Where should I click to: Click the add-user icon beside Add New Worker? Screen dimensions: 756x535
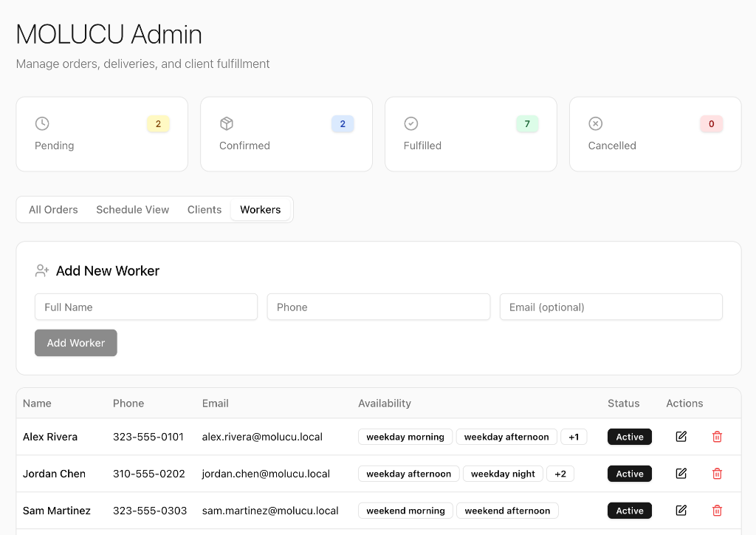[42, 270]
